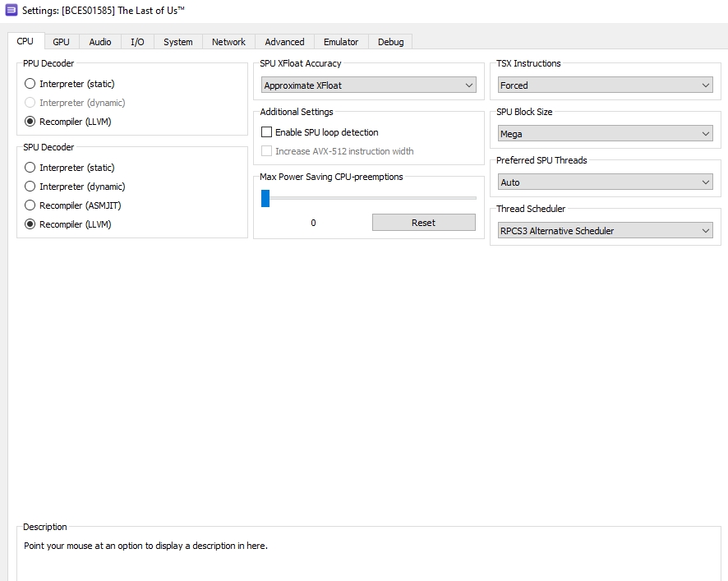
Task: Switch to the Debug tab
Action: [x=391, y=42]
